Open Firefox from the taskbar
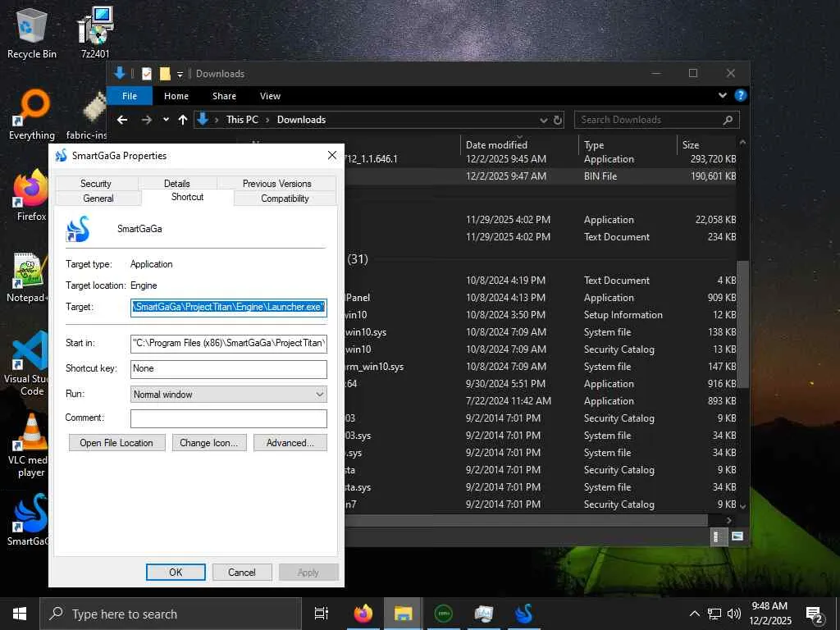The image size is (840, 630). [x=363, y=614]
